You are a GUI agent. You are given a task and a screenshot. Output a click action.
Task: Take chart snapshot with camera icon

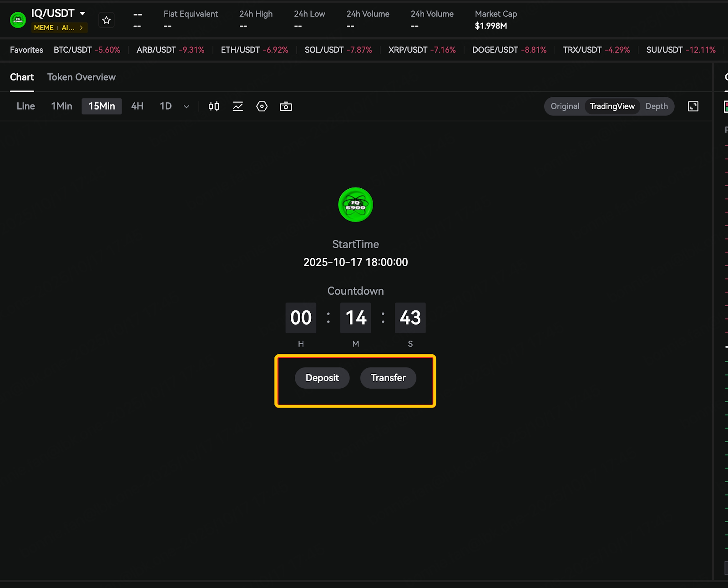[286, 106]
